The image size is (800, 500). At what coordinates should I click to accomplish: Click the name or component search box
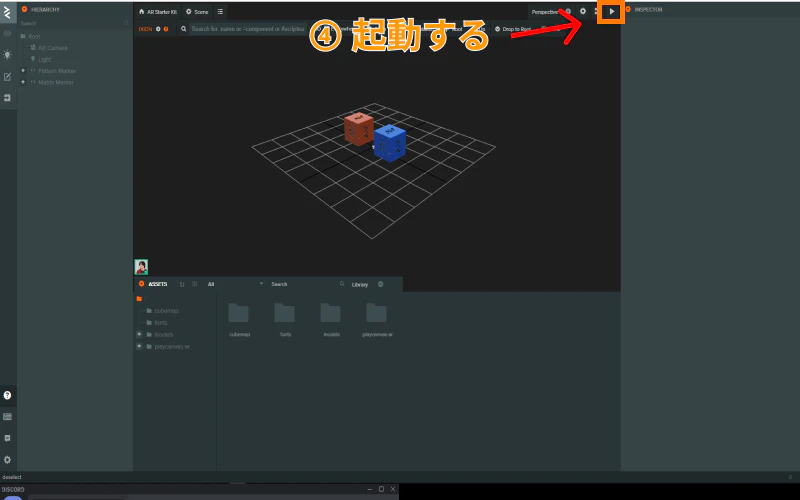[248, 29]
